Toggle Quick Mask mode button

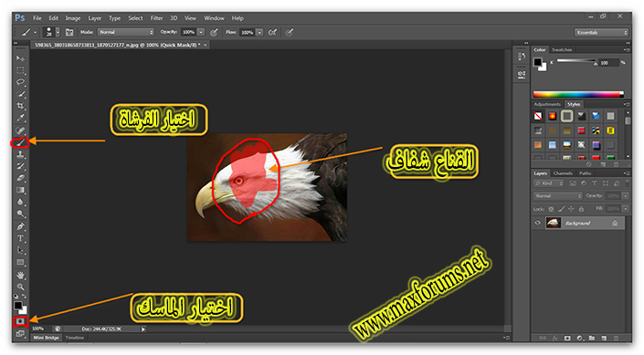pos(20,321)
